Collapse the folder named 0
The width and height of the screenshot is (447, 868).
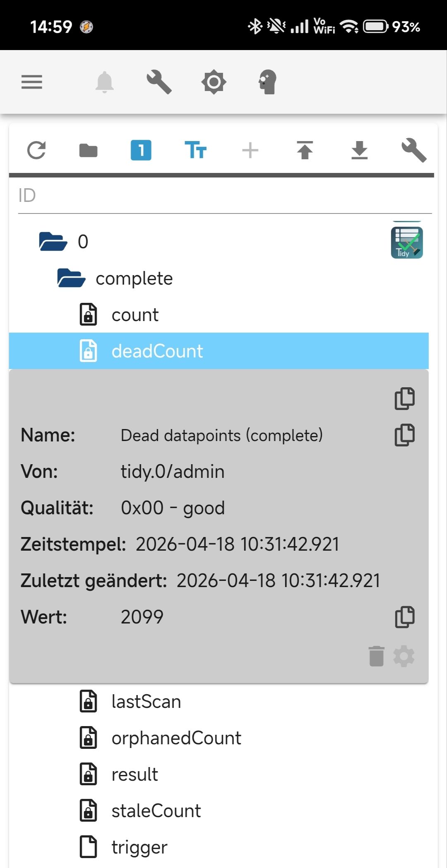[x=53, y=242]
